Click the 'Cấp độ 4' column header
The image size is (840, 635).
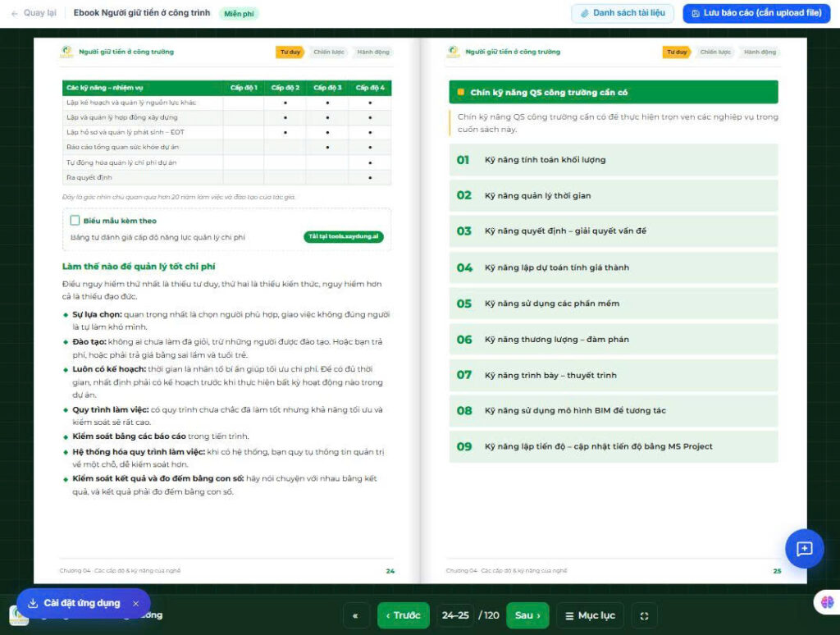pyautogui.click(x=370, y=87)
